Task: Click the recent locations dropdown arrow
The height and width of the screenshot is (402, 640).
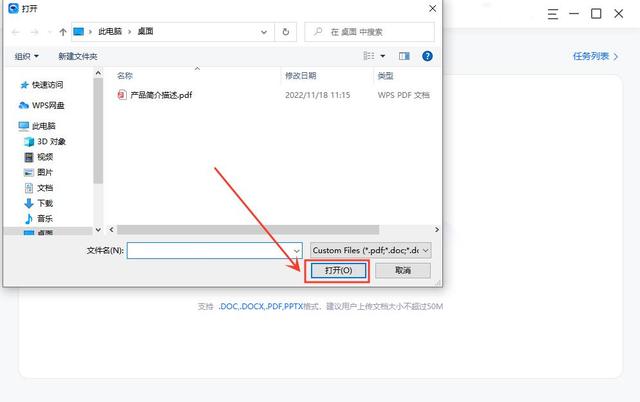Action: (x=50, y=32)
